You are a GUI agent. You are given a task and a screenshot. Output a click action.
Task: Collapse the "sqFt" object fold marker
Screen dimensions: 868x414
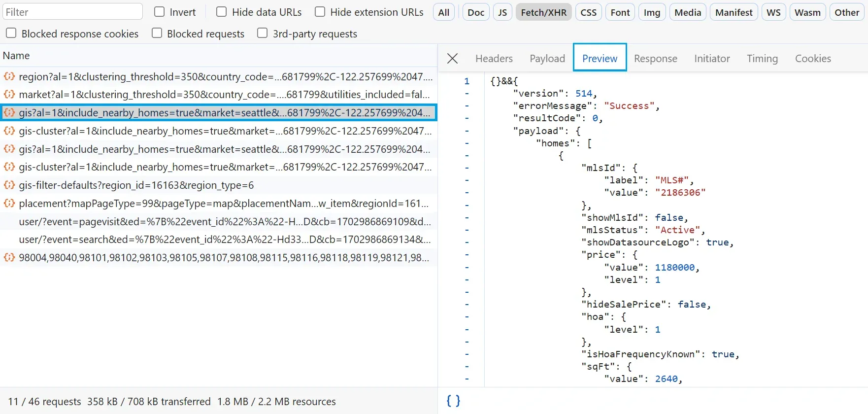click(467, 366)
